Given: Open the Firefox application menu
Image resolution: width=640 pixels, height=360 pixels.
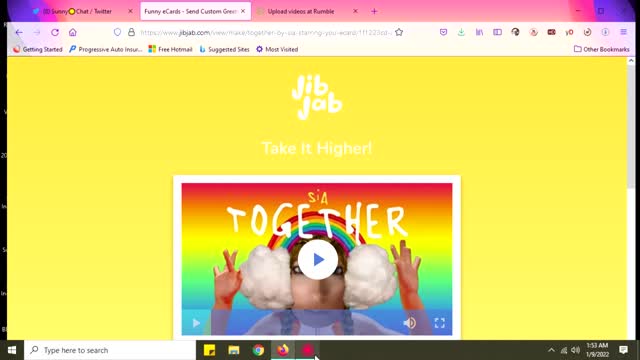Looking at the screenshot, I should 623,32.
